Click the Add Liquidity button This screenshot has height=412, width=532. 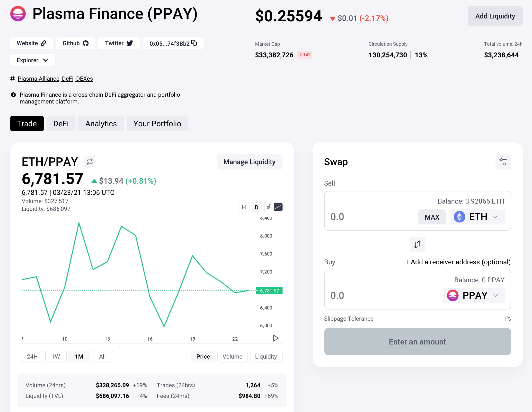[495, 16]
